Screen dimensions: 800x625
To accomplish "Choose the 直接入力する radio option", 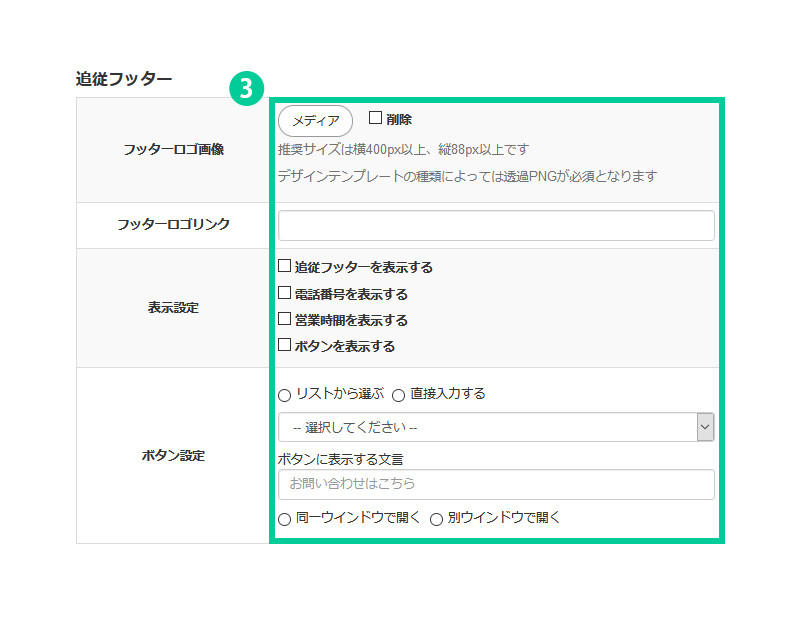I will coord(398,394).
